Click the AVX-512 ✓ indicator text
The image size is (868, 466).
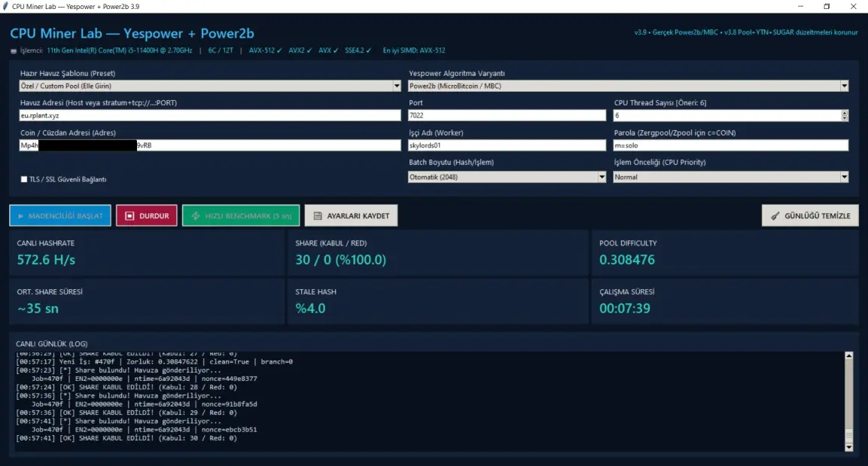pos(265,50)
